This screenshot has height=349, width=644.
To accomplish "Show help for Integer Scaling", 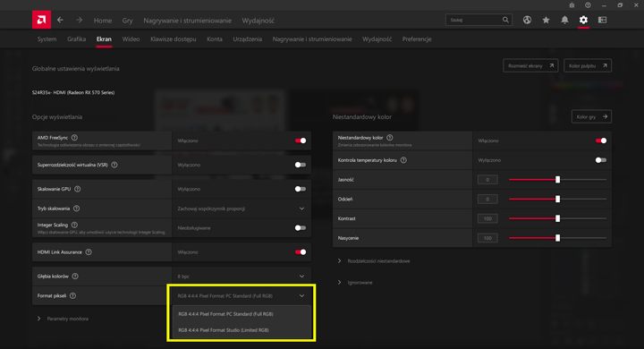I will [74, 225].
